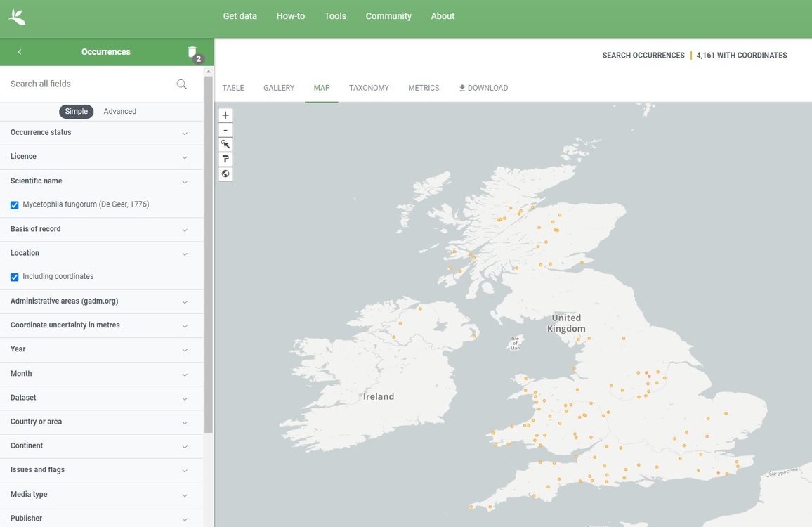Zoom out of the map
The image size is (812, 527).
coord(225,129)
